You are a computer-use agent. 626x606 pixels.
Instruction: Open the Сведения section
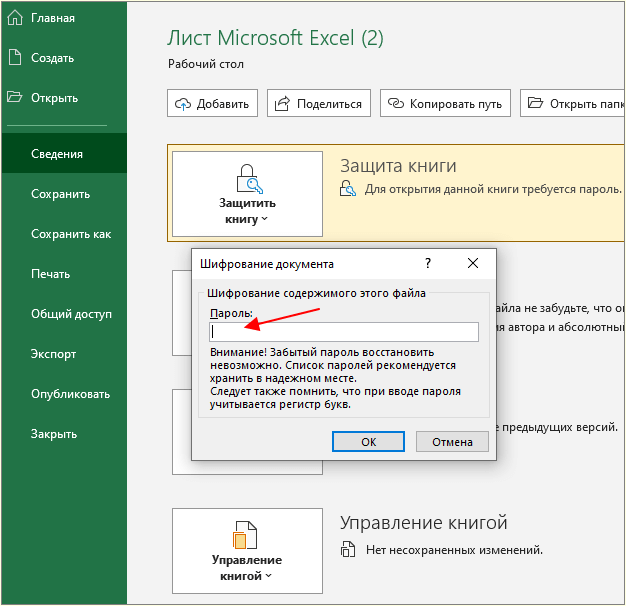[64, 154]
